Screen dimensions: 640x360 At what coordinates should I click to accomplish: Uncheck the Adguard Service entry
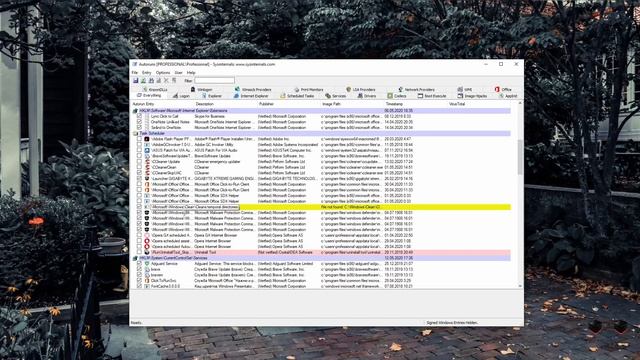[x=139, y=264]
